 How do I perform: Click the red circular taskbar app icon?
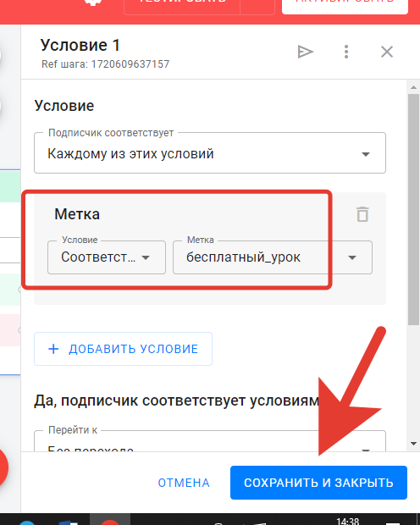[x=109, y=522]
